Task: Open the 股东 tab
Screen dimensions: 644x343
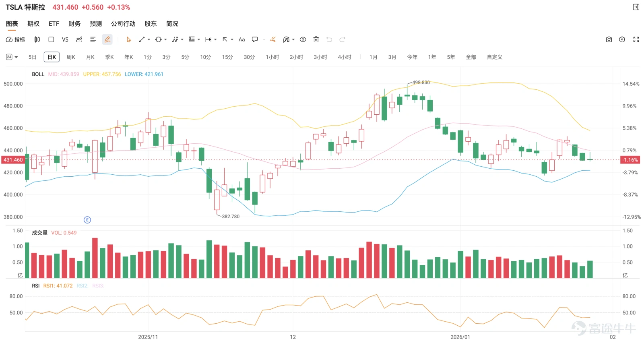Action: [x=151, y=24]
